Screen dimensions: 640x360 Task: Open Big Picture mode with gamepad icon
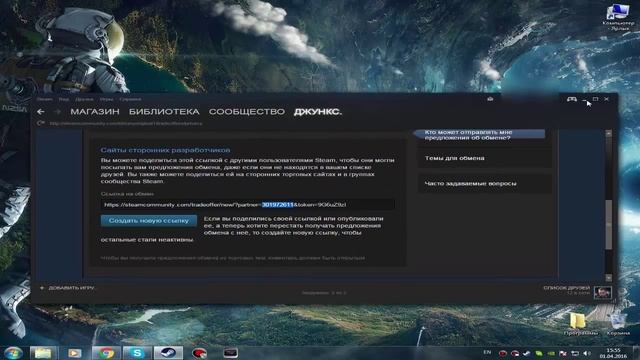point(571,99)
